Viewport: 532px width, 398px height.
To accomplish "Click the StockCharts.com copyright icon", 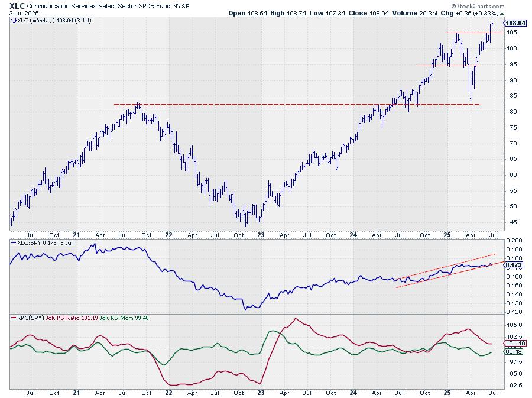I will tap(453, 6).
